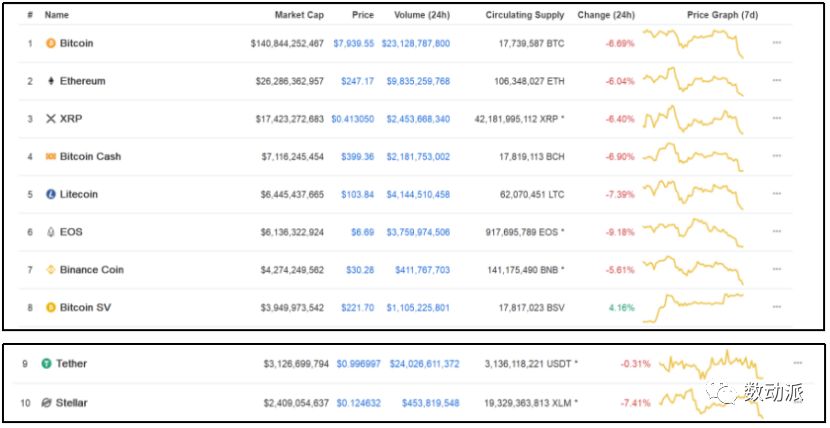This screenshot has height=428, width=830.
Task: Click EOS change value -9.18%
Action: (620, 232)
